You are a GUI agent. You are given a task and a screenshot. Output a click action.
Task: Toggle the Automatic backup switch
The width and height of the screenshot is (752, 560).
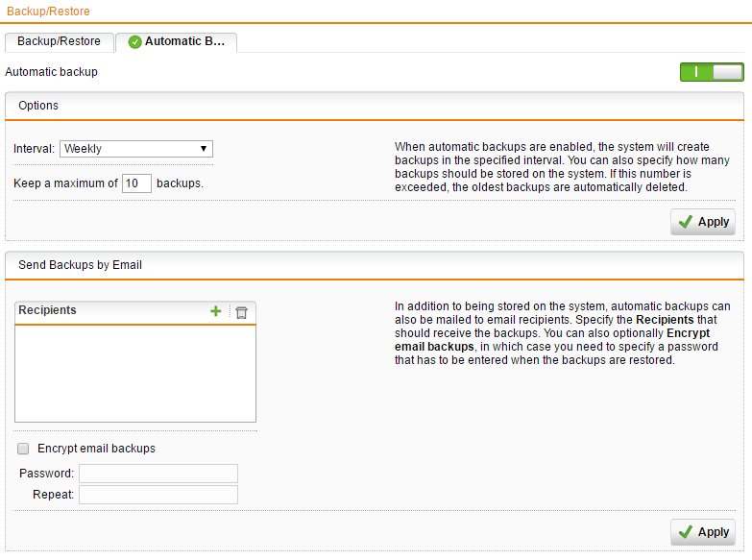coord(712,72)
